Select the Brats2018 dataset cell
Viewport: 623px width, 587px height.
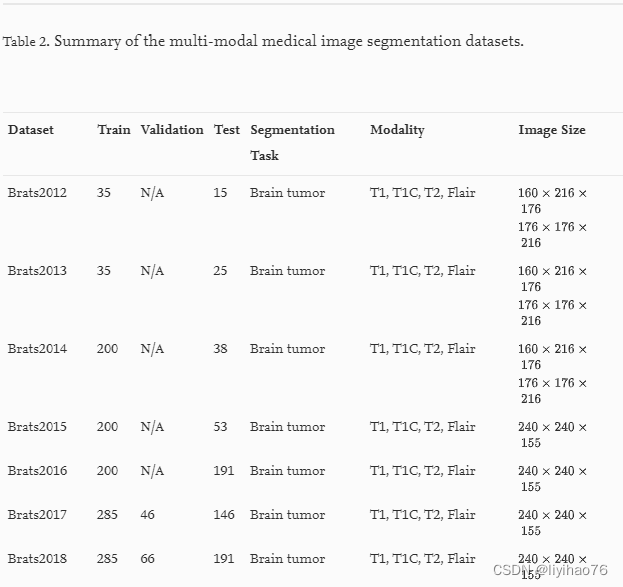(x=37, y=559)
